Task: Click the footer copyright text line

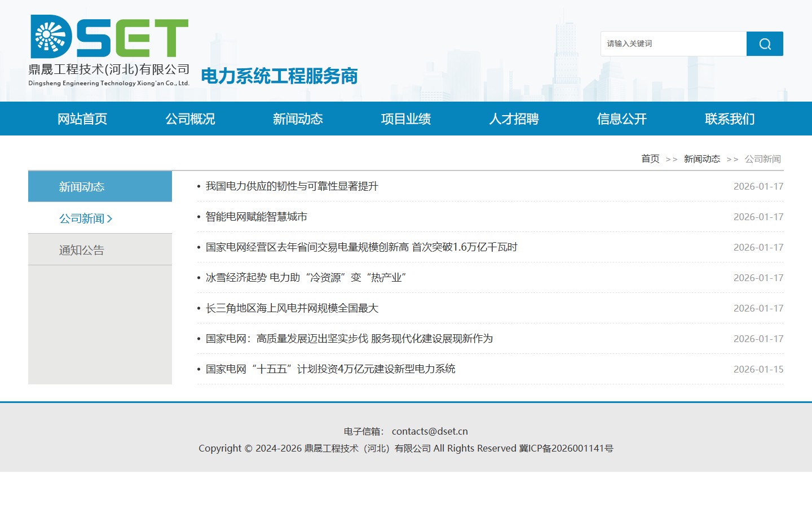Action: (406, 448)
